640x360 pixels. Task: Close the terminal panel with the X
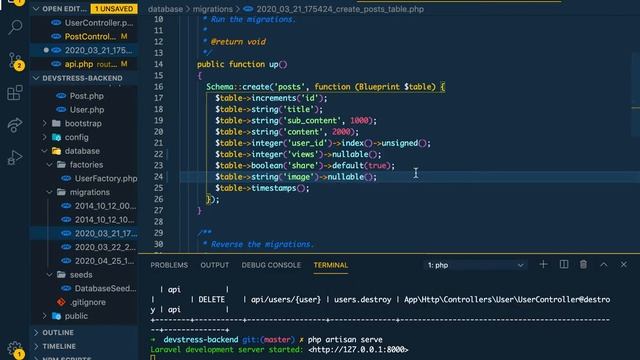point(624,264)
